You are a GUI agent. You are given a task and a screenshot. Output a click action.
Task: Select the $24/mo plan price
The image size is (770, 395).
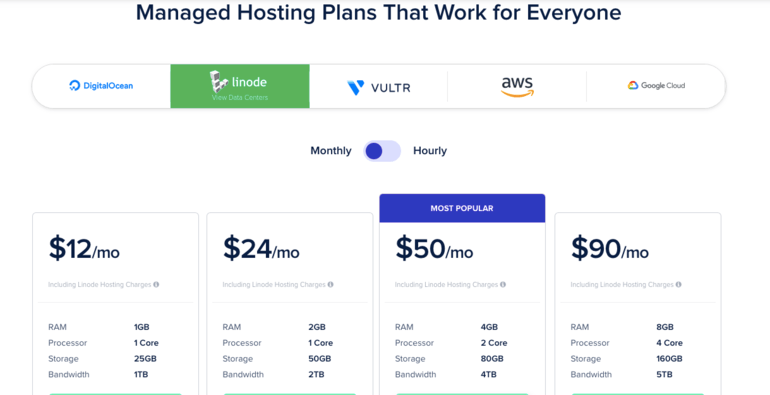coord(261,248)
